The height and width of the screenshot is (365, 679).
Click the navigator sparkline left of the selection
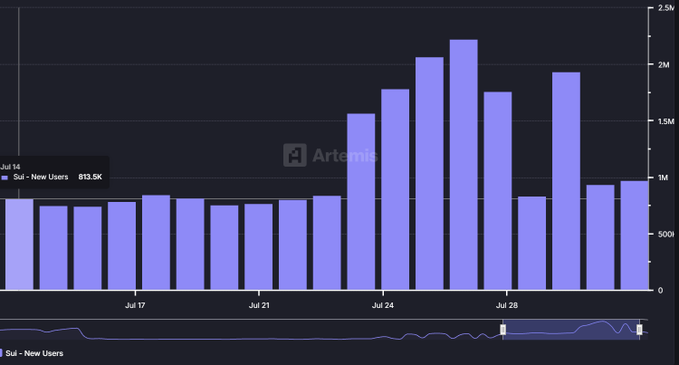click(x=251, y=333)
